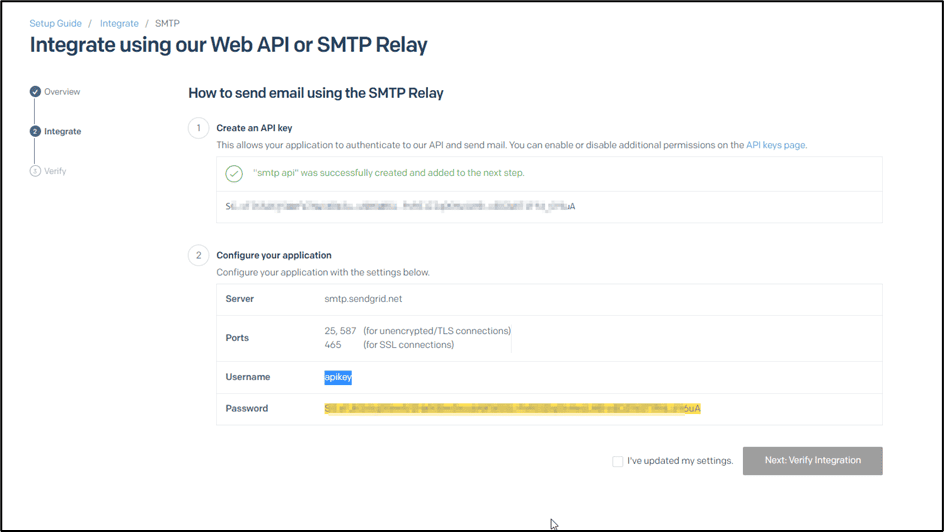Click the created API key string

click(400, 206)
